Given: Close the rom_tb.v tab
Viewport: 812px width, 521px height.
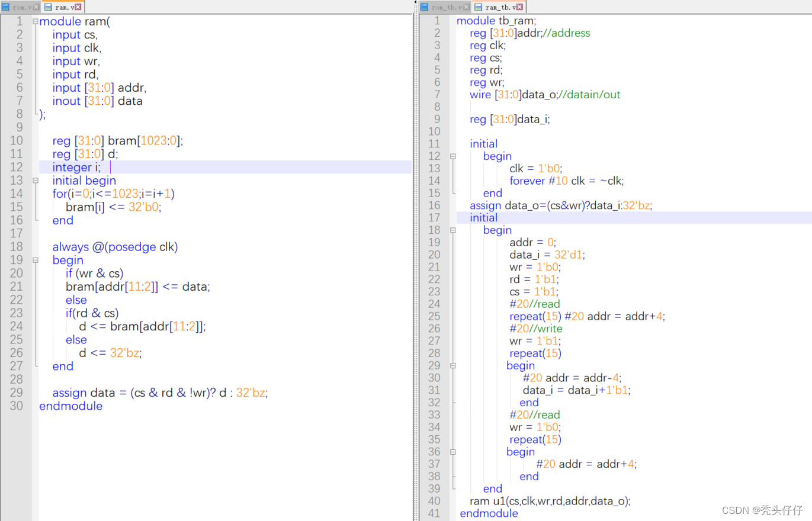Looking at the screenshot, I should pos(466,7).
